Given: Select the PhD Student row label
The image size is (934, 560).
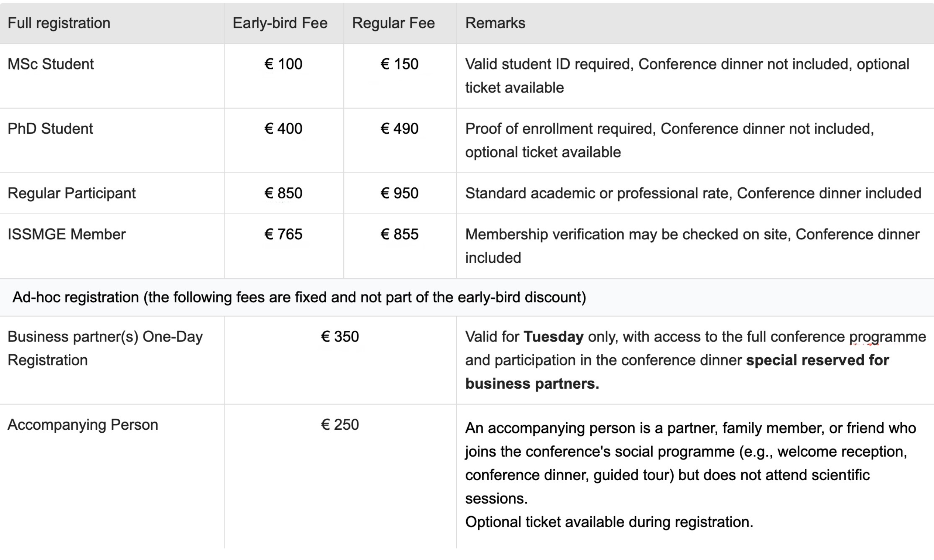Looking at the screenshot, I should pyautogui.click(x=50, y=129).
